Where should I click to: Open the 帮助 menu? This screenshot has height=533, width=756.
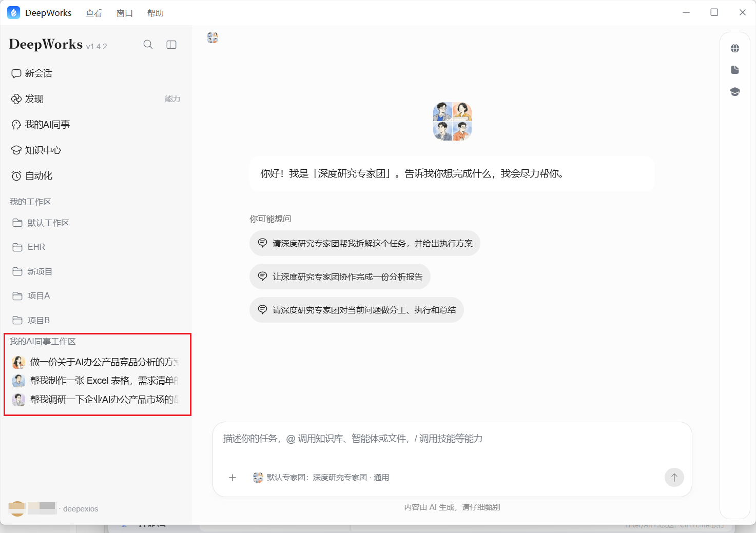coord(155,13)
